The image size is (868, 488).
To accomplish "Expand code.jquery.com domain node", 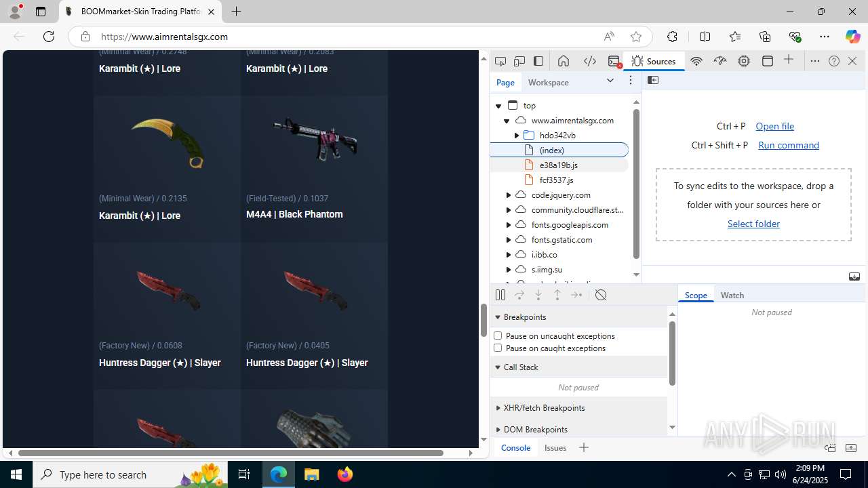I will (509, 195).
